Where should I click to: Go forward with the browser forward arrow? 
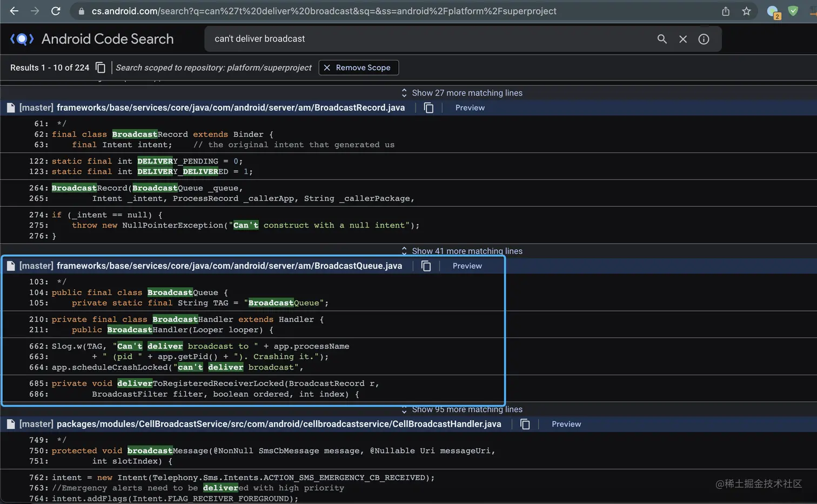tap(35, 11)
